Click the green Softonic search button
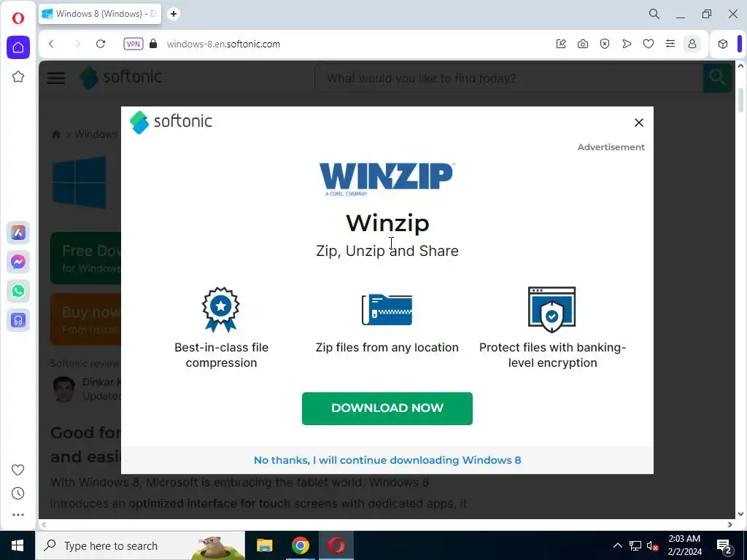This screenshot has height=560, width=747. tap(717, 77)
